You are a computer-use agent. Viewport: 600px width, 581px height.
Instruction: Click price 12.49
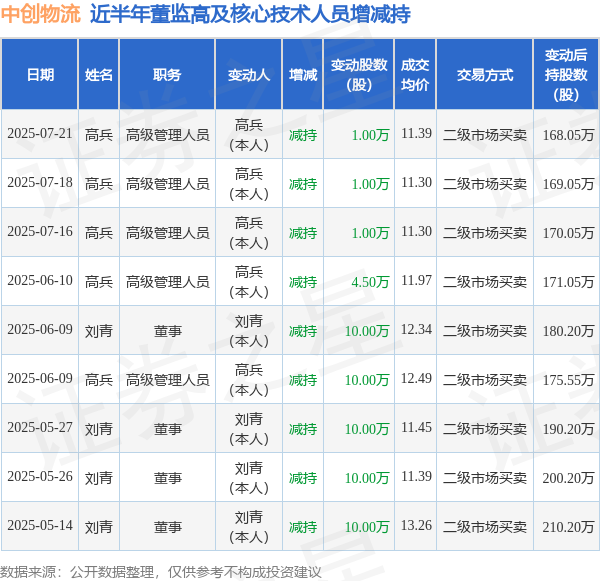click(x=416, y=379)
